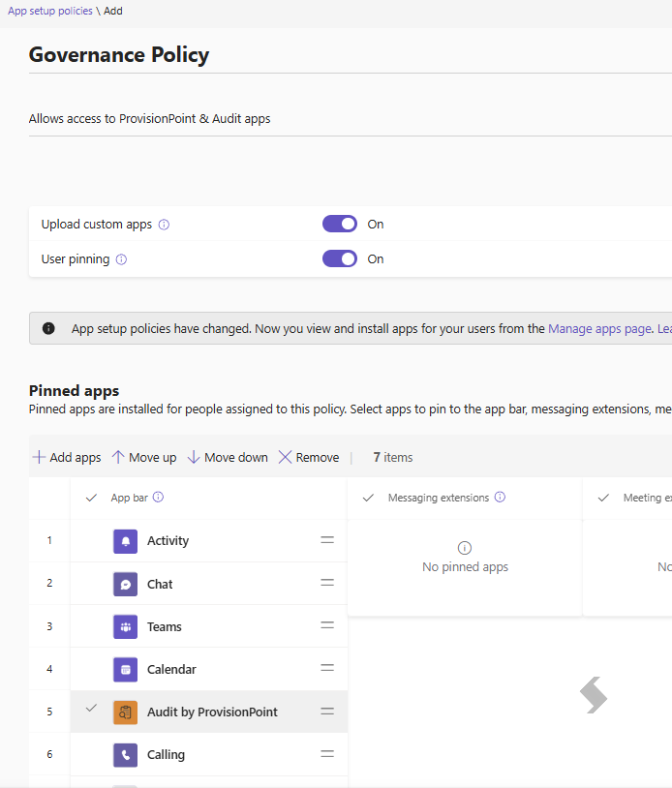
Task: Deselect the Audit by ProvisionPoint row checkmark
Action: [91, 708]
